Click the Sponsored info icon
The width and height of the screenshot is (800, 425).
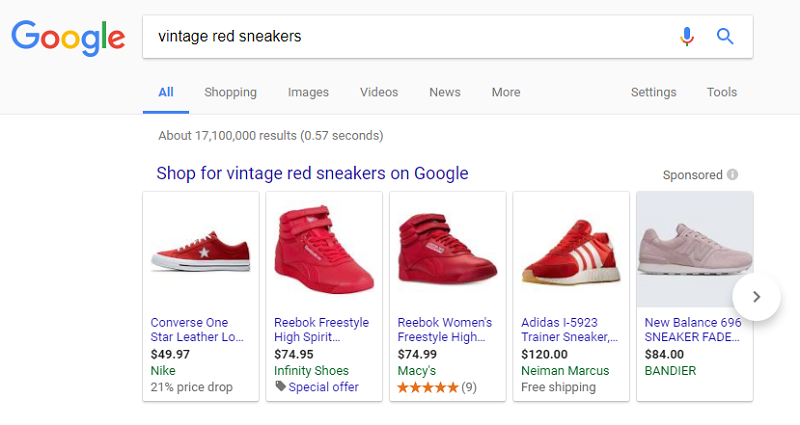(x=733, y=175)
